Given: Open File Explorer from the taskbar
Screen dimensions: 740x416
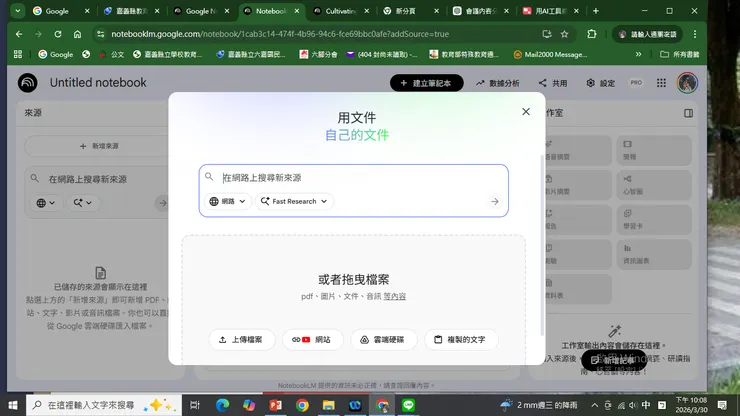Looking at the screenshot, I should [x=328, y=405].
